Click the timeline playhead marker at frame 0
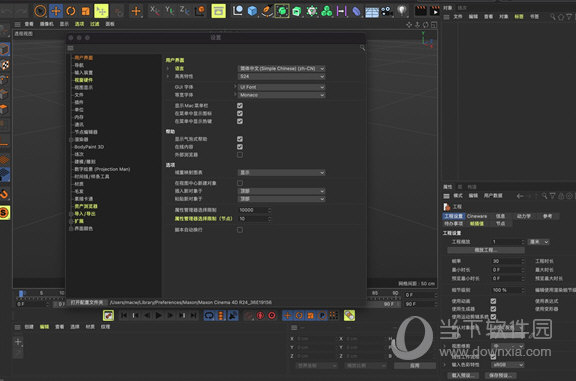The image size is (576, 381). click(x=21, y=293)
